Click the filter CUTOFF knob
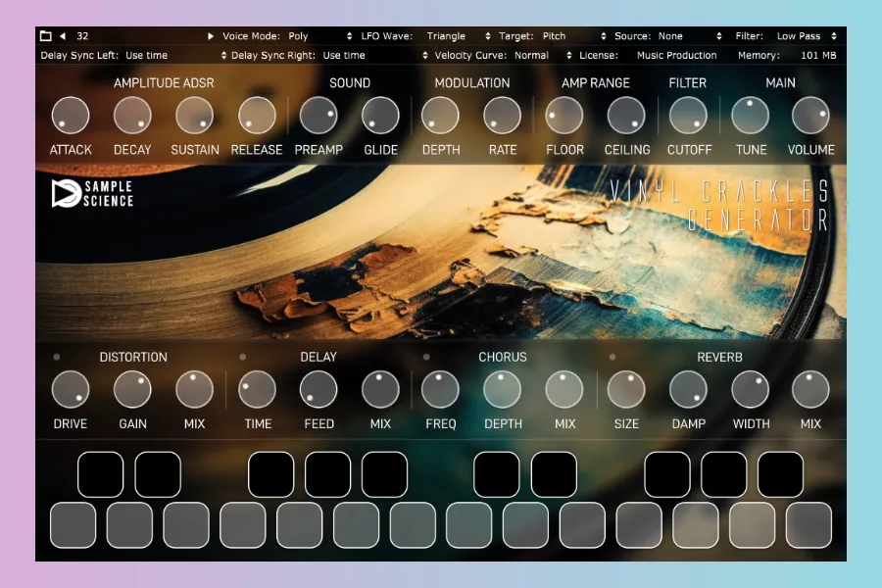882x588 pixels. point(689,116)
